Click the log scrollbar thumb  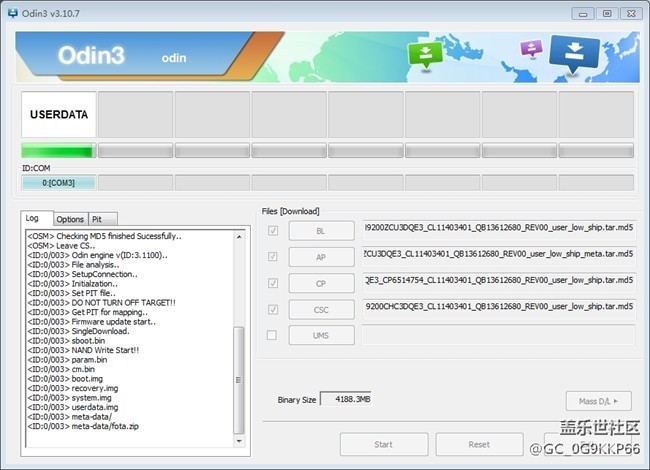tap(239, 380)
